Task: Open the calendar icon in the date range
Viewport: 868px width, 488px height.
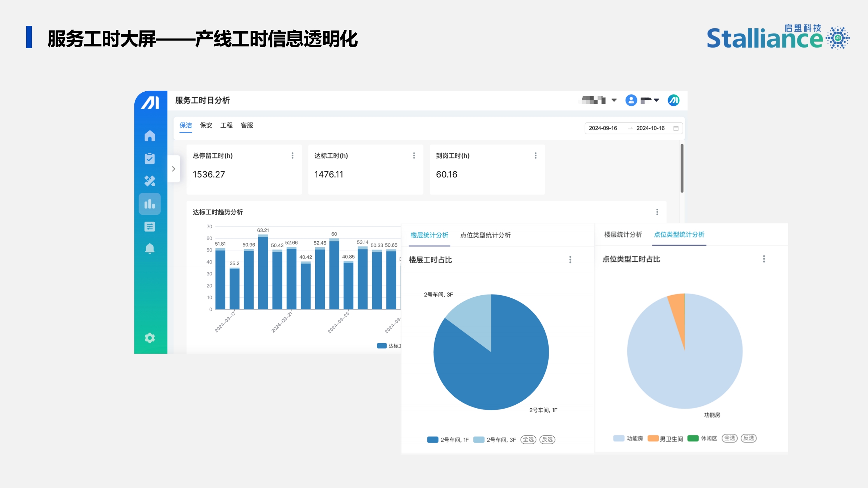Action: coord(676,128)
